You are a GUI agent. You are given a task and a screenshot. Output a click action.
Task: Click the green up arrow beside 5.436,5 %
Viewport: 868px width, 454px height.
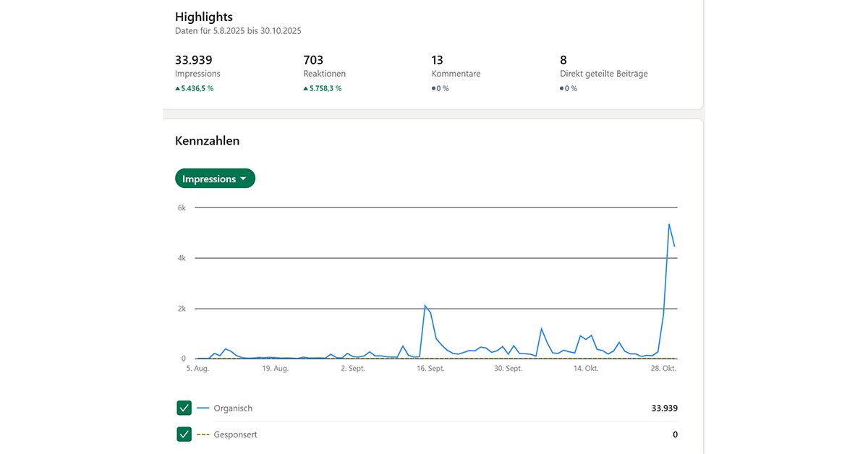[177, 88]
